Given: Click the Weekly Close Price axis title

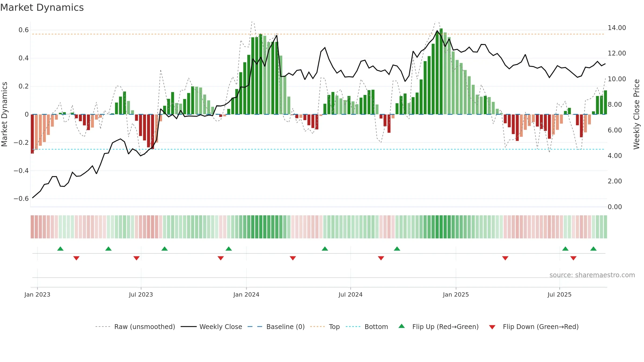Looking at the screenshot, I should [636, 114].
